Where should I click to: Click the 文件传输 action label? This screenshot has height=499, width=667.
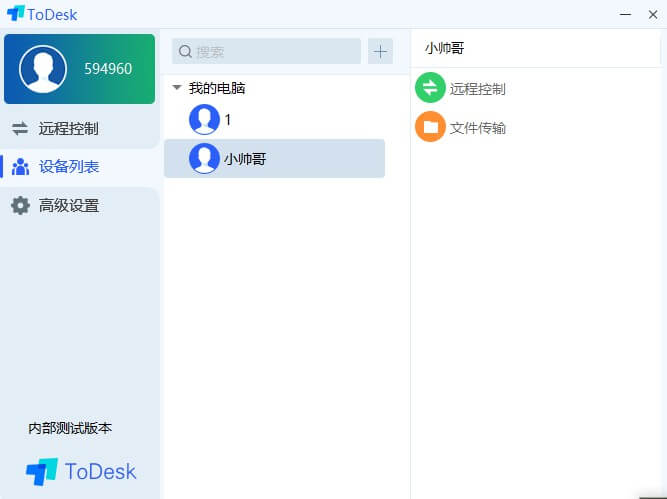tap(477, 128)
